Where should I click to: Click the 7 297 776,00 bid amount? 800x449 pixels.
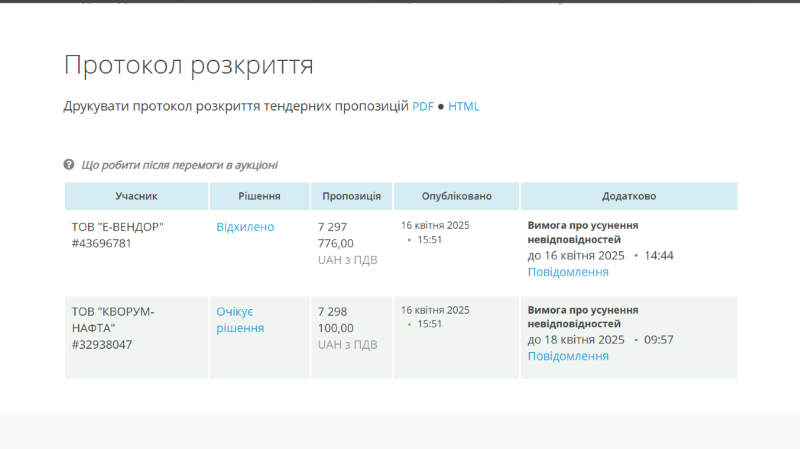(335, 235)
